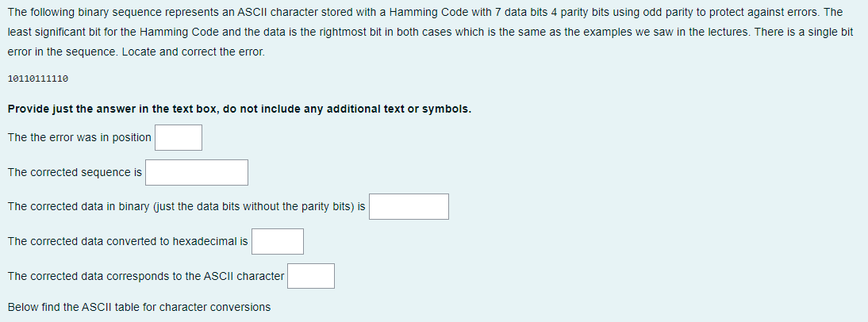
Task: Click 'Below find the ASCII table' text
Action: [x=140, y=307]
